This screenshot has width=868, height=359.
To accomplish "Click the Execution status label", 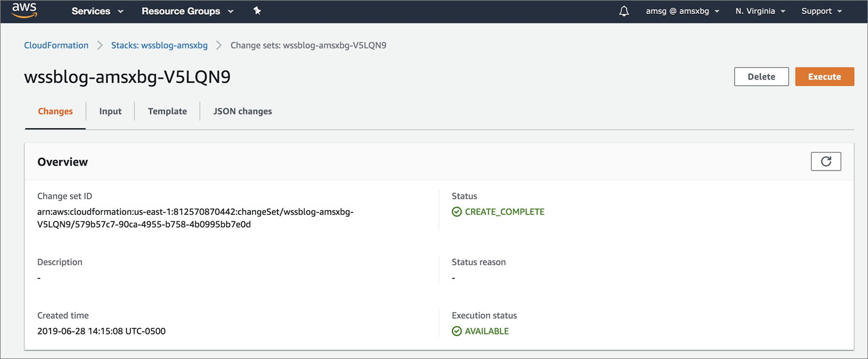I will [x=484, y=315].
